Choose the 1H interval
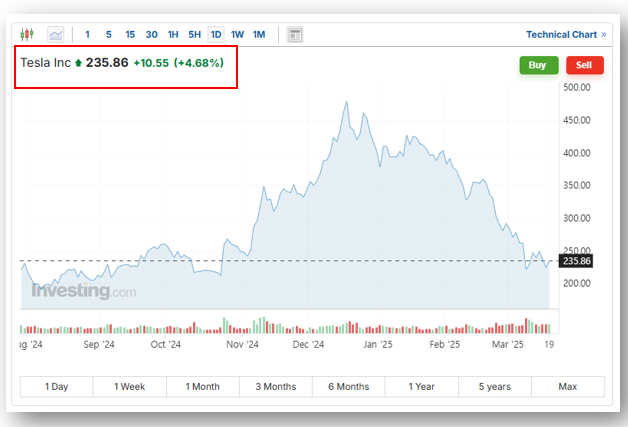The image size is (628, 427). (x=173, y=35)
